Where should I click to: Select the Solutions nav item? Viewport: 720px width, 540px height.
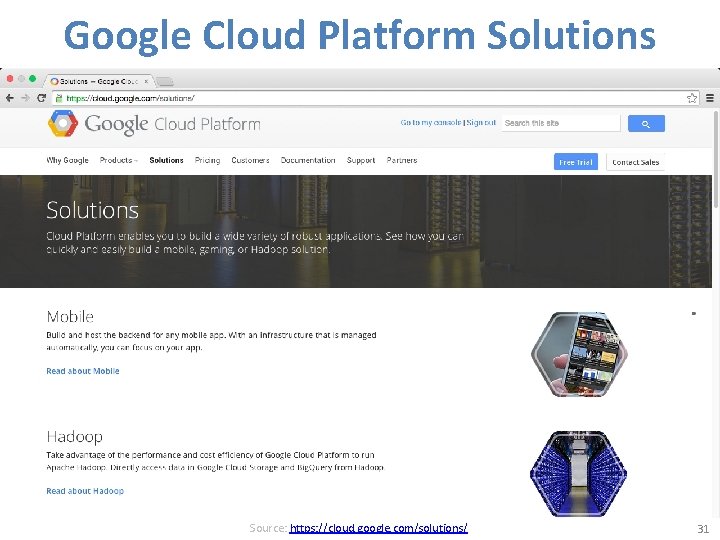click(166, 160)
